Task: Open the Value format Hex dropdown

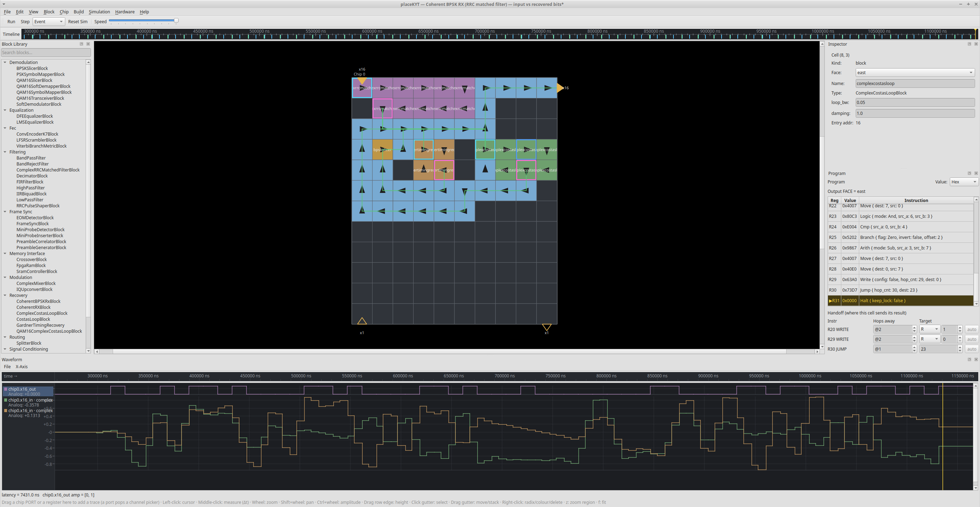Action: (963, 182)
